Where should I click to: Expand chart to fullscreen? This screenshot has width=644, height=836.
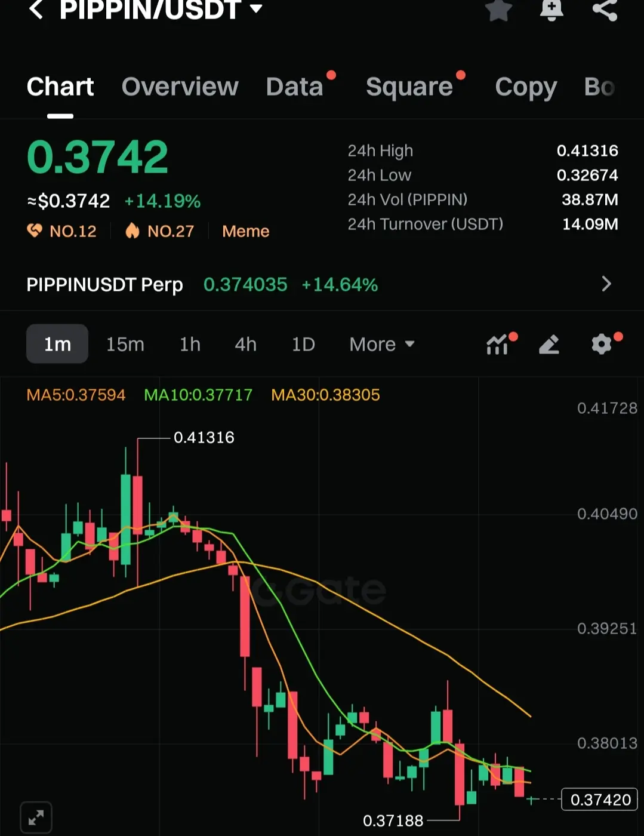(36, 817)
